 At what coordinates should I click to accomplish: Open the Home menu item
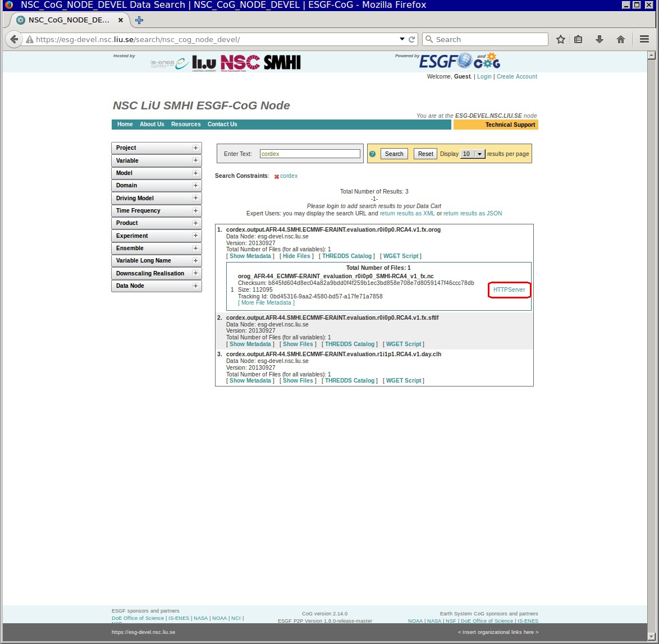click(125, 125)
